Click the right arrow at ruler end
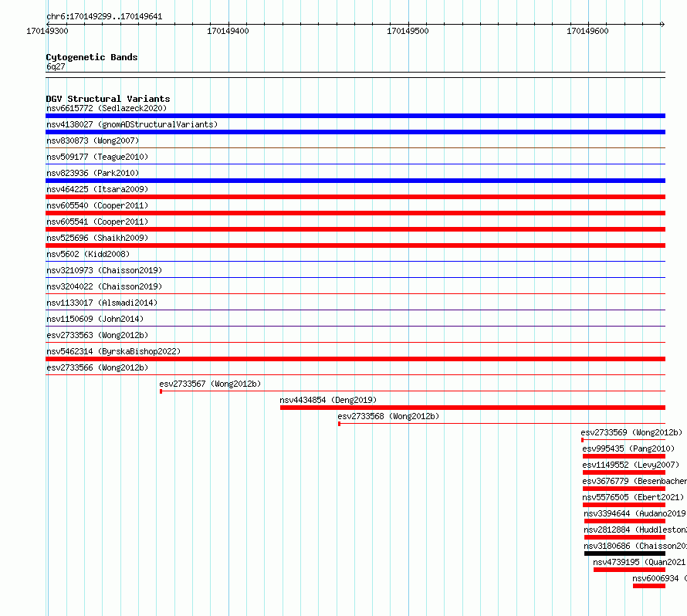687x616 pixels. pyautogui.click(x=662, y=24)
